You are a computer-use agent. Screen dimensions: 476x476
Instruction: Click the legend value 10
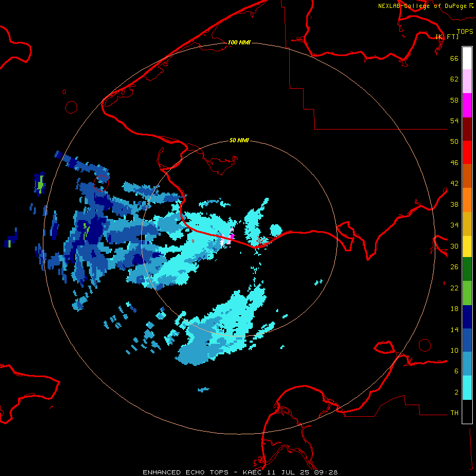point(454,350)
